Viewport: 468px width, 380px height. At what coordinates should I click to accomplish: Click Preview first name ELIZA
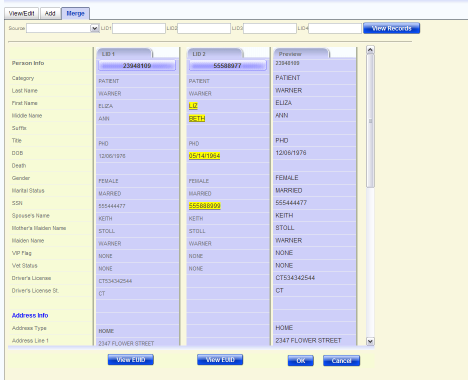tap(284, 103)
